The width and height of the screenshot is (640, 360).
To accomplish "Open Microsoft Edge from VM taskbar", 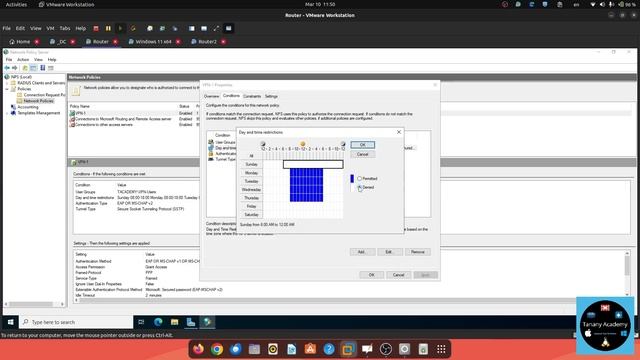I will 158,322.
